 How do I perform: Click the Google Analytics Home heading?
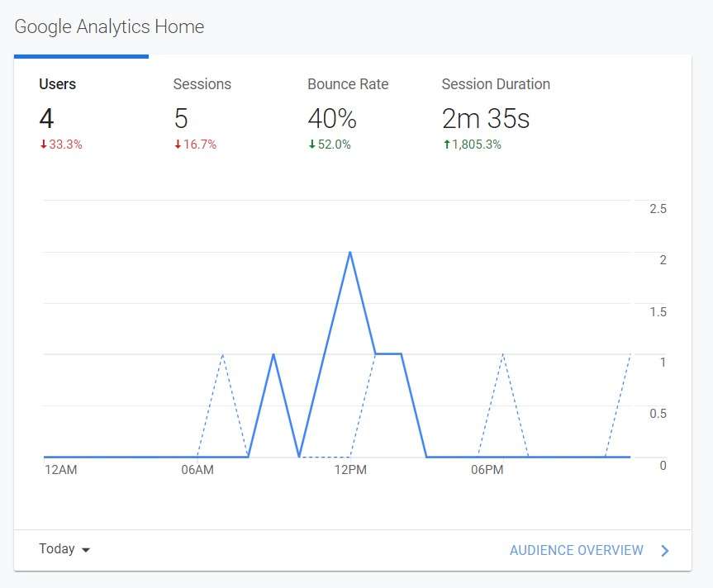109,26
